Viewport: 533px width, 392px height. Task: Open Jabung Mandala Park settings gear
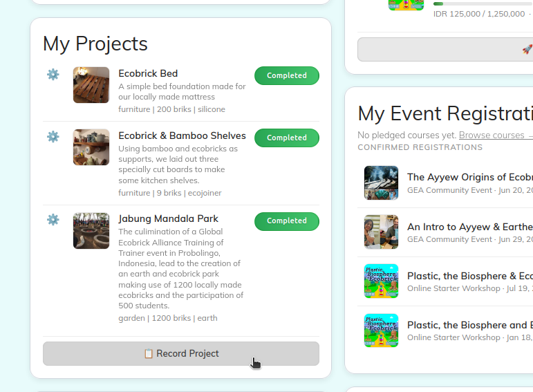[x=53, y=220]
